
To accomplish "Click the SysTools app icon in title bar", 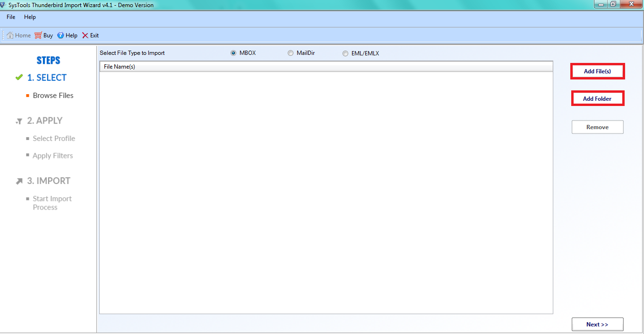I will coord(3,5).
